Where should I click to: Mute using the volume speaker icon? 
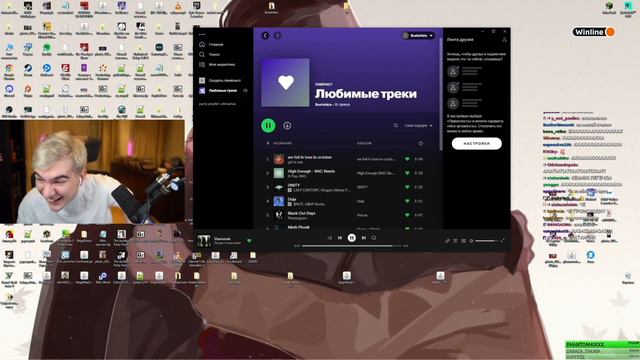pos(471,241)
